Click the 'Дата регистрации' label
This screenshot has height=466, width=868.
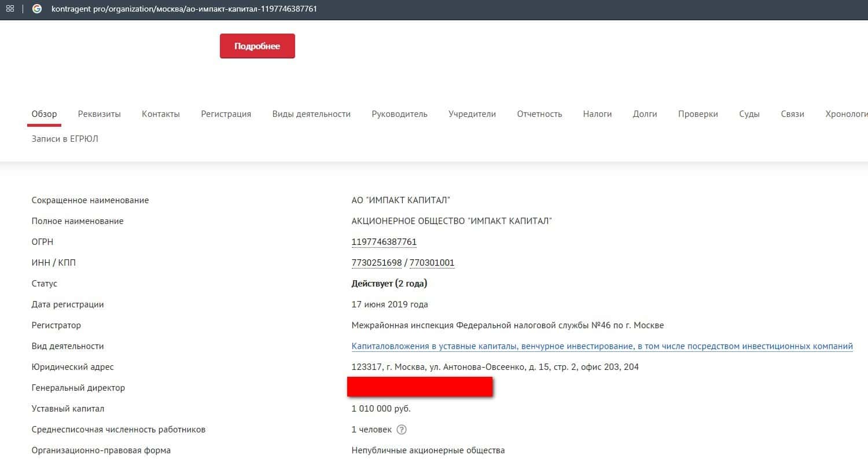point(68,304)
